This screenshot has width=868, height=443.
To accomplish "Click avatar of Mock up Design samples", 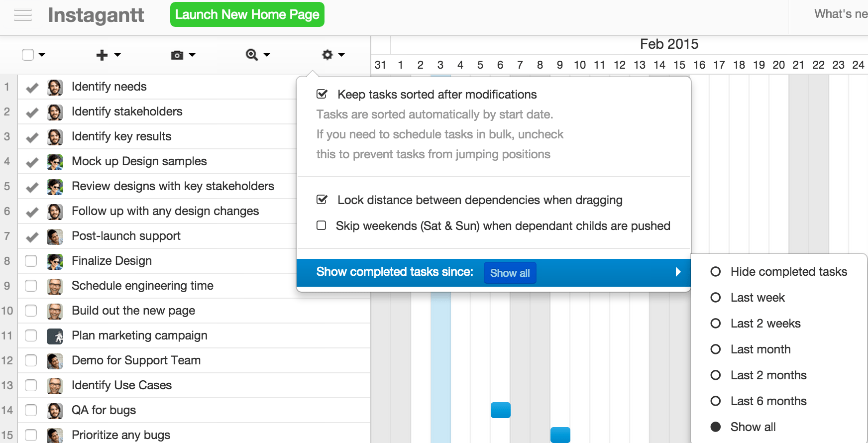I will click(x=55, y=162).
